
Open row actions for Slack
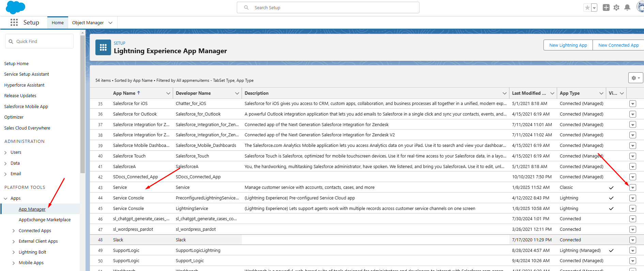633,240
